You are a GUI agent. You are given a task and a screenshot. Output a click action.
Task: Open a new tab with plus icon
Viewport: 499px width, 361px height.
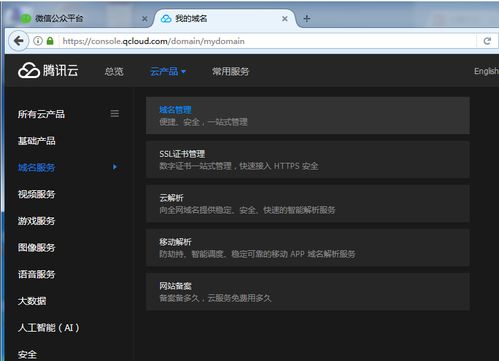coord(307,19)
